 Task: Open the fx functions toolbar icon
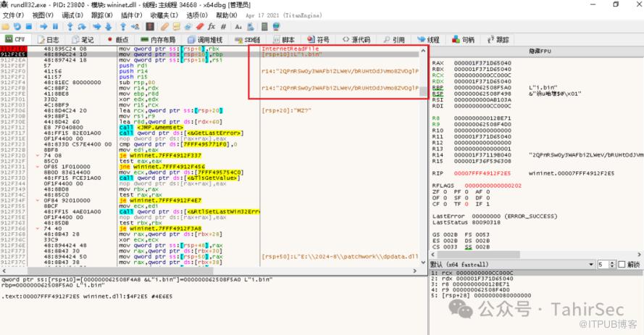(210, 26)
